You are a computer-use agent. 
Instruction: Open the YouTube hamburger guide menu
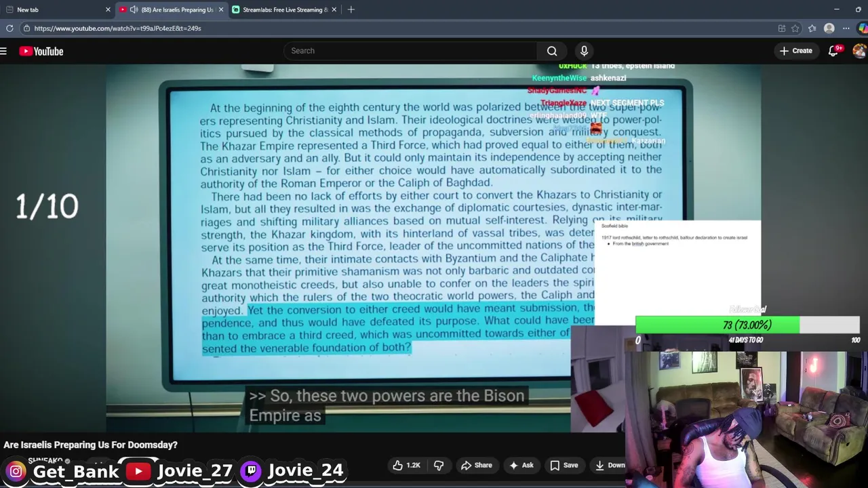4,51
